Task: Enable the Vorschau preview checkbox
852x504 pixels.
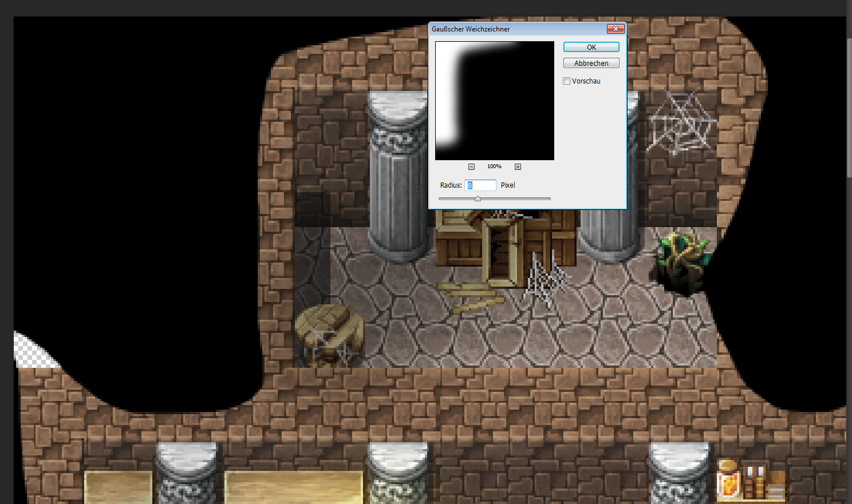Action: (x=567, y=81)
